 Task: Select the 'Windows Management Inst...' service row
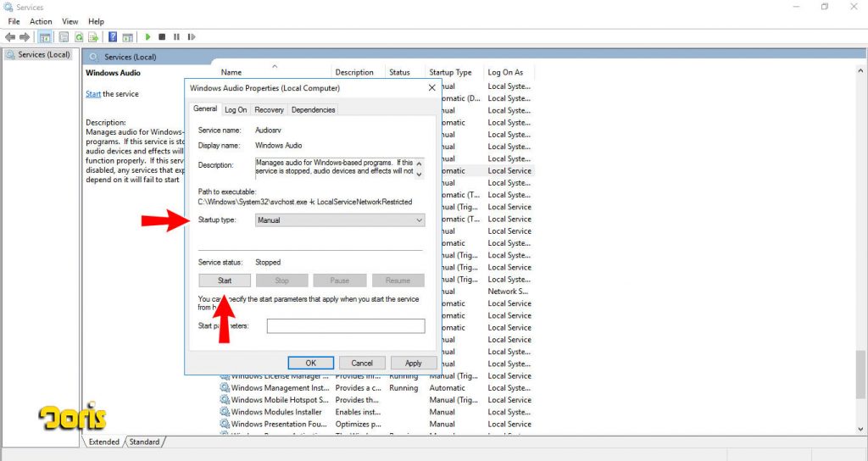(376, 388)
